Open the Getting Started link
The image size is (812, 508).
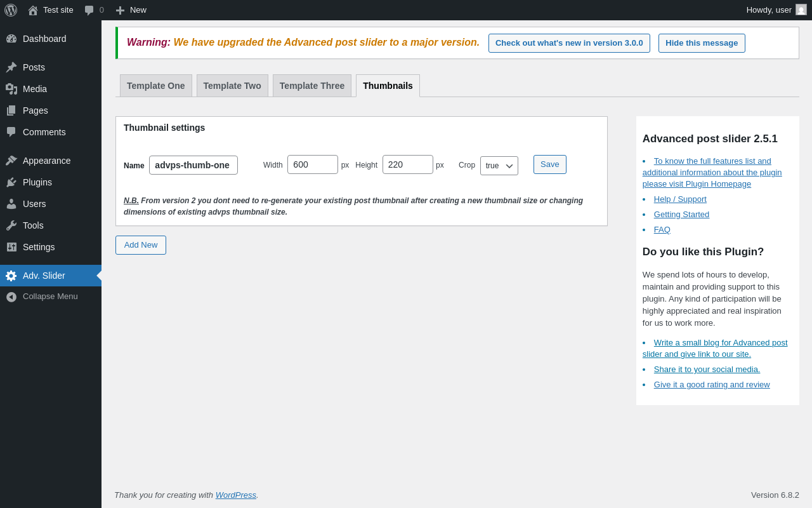681,215
